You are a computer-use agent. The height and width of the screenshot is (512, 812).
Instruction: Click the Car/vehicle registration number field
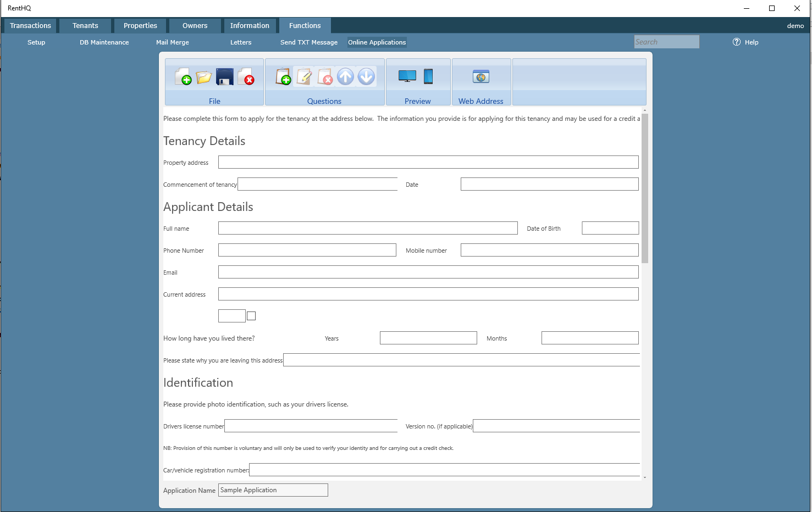pos(444,470)
